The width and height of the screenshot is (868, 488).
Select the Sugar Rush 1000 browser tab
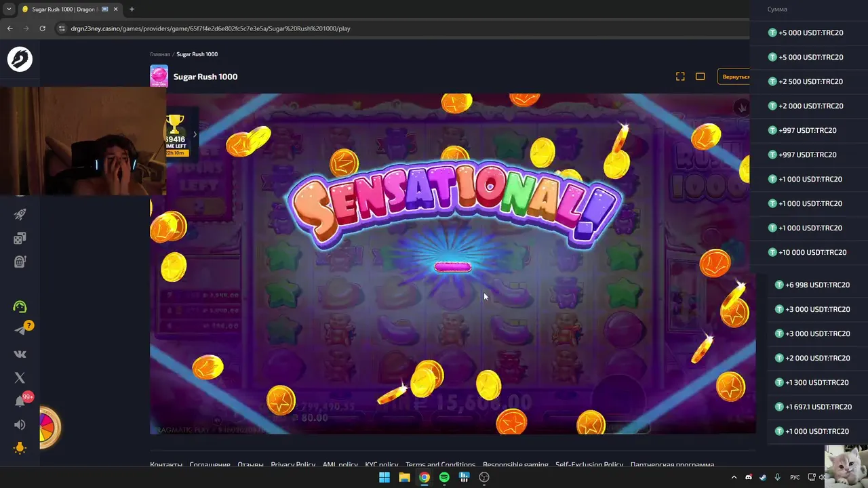coord(68,9)
